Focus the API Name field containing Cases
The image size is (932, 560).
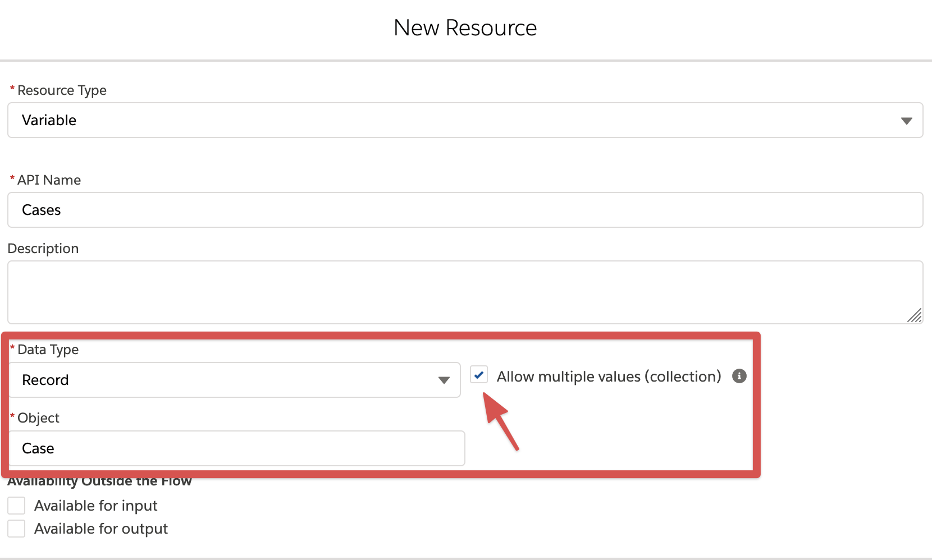click(465, 210)
